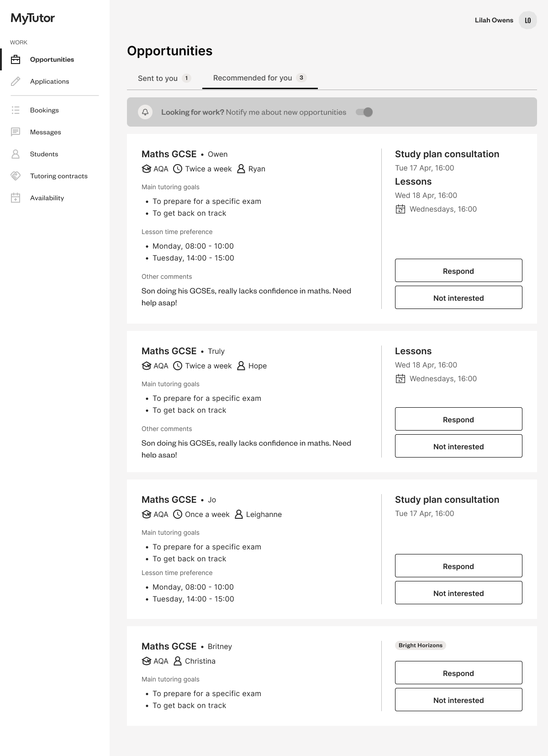Click the Messages chat icon
Screen dimensions: 548x756
click(x=16, y=132)
